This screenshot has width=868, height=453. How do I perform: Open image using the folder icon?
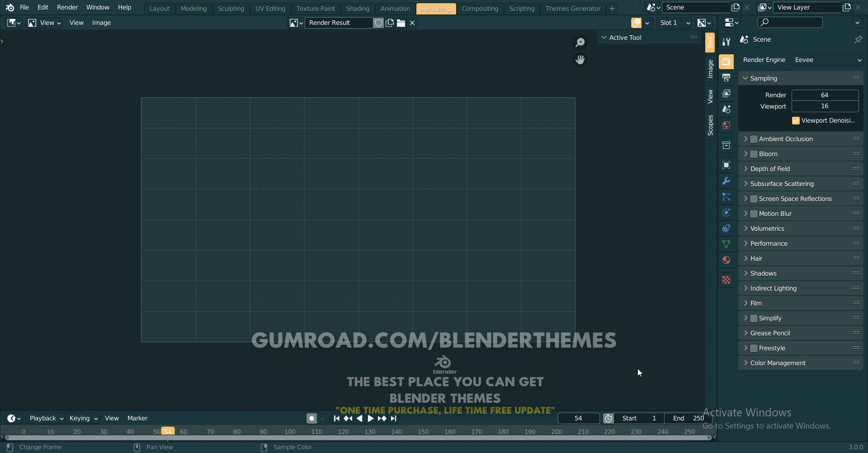[x=401, y=23]
